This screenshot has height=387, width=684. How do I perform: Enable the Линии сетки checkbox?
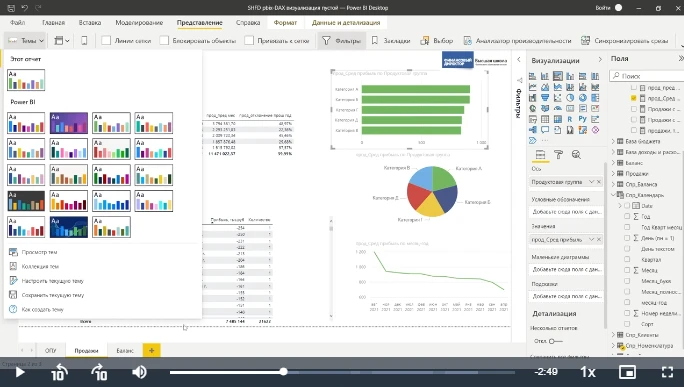106,41
